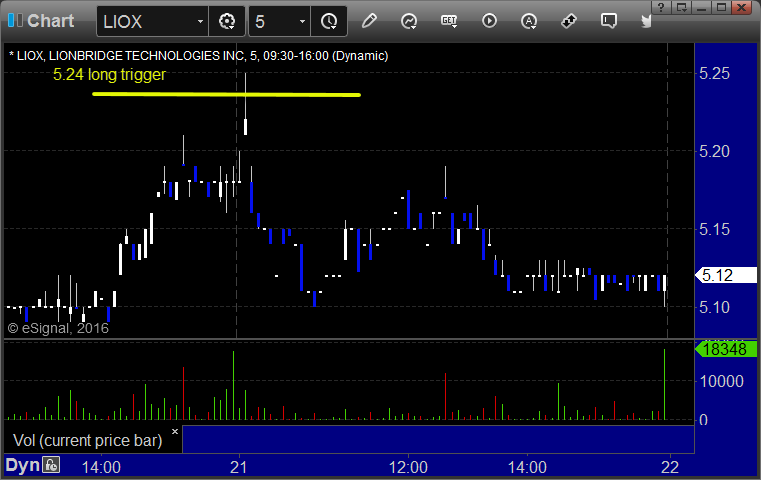This screenshot has height=480, width=761.
Task: Open the clock time template menu
Action: pyautogui.click(x=329, y=21)
